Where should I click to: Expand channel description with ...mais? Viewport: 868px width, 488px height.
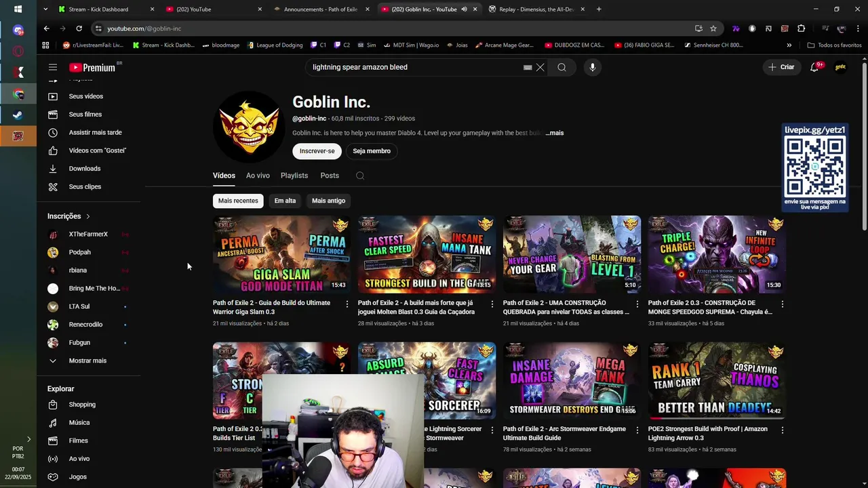click(555, 133)
